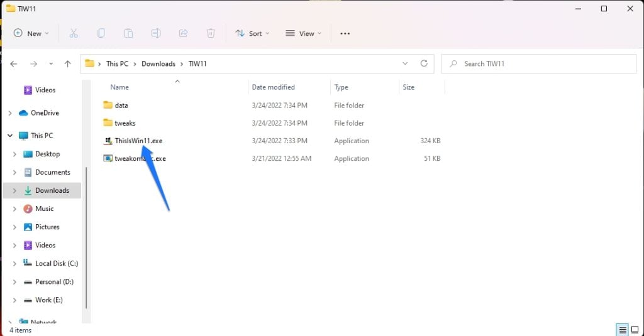Screen dimensions: 644x336
Task: Expand the Documents tree node
Action: [15, 172]
